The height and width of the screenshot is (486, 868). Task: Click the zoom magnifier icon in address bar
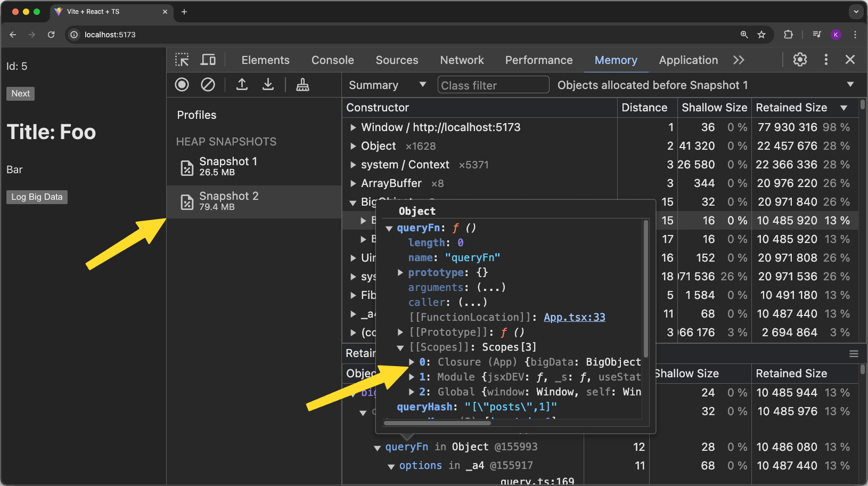click(x=744, y=35)
